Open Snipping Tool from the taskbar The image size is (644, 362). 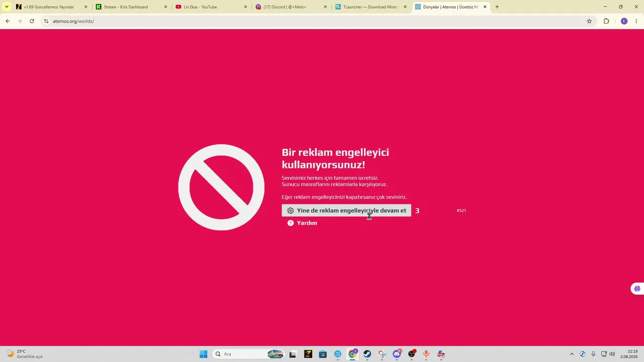pyautogui.click(x=382, y=354)
